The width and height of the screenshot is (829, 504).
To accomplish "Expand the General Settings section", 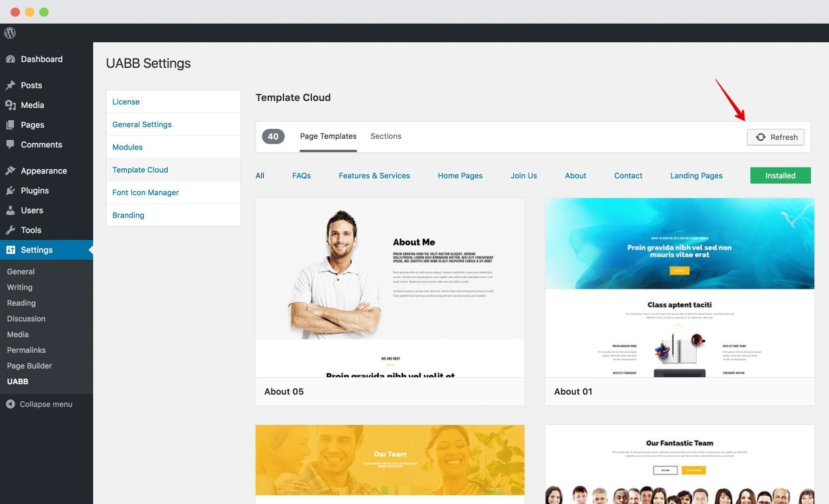I will pos(142,124).
